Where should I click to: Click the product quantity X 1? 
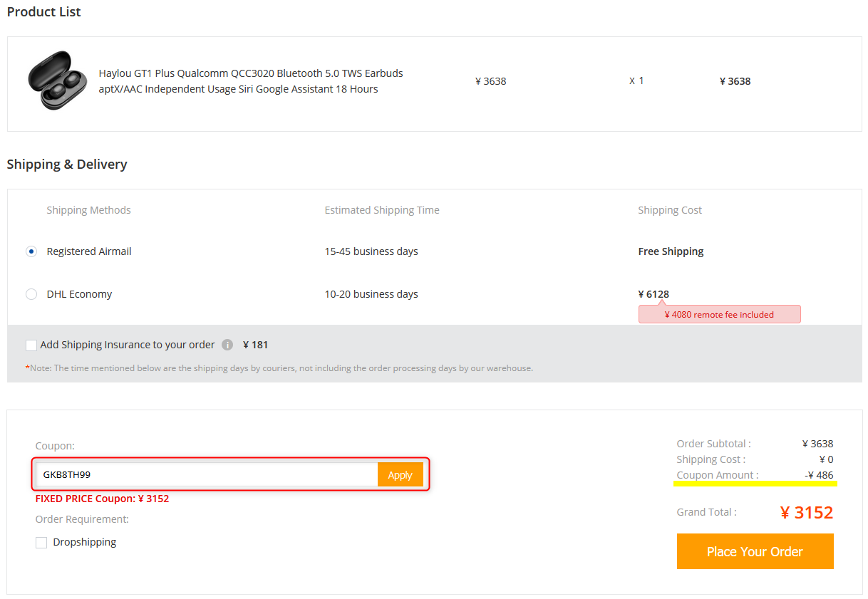[x=636, y=80]
